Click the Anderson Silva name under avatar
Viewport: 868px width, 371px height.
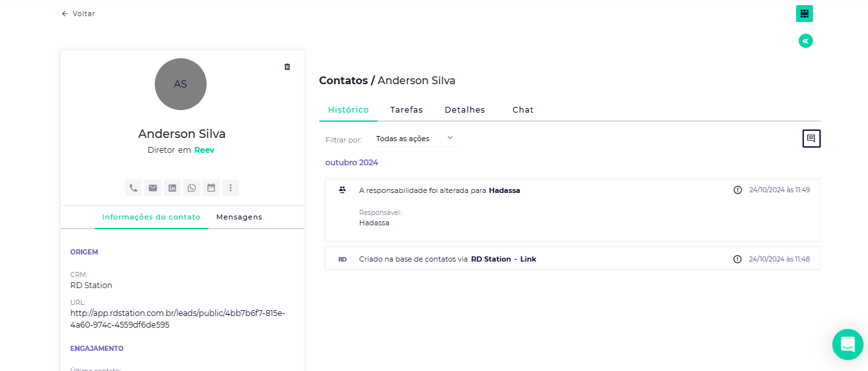182,134
